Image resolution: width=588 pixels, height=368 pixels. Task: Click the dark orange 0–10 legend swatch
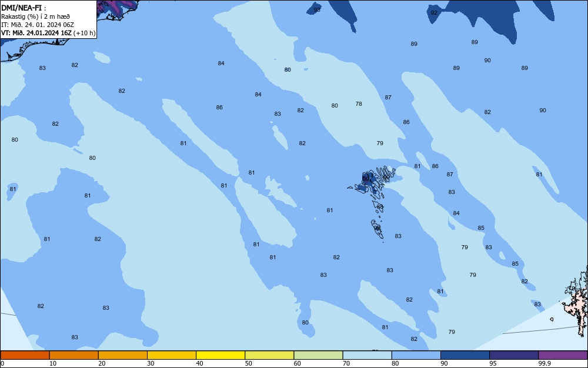25,355
